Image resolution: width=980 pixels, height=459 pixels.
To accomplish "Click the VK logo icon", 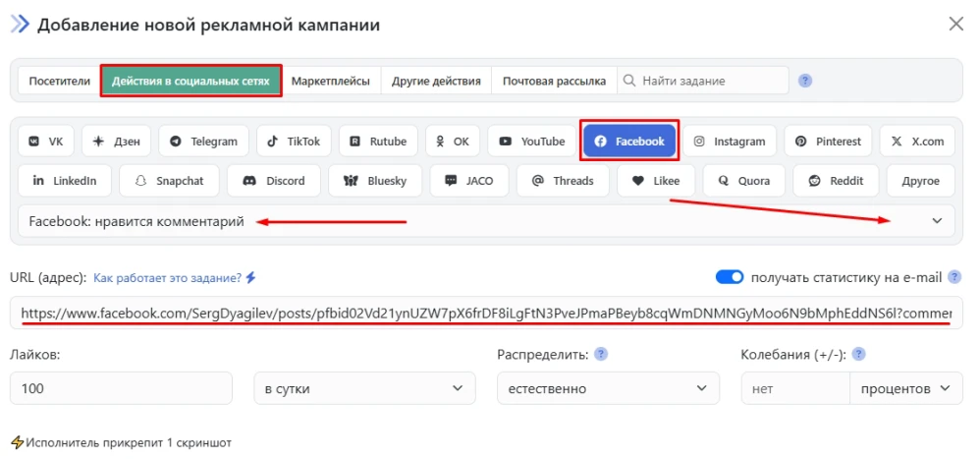I will click(x=35, y=142).
